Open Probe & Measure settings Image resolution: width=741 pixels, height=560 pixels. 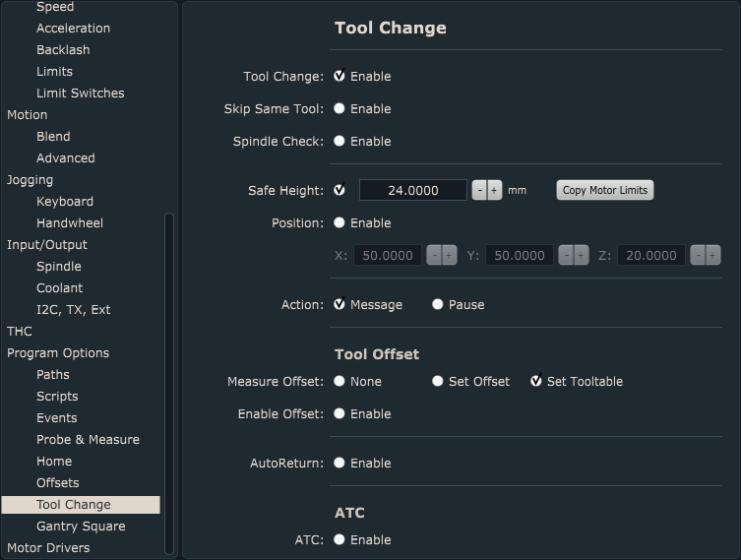pyautogui.click(x=88, y=439)
